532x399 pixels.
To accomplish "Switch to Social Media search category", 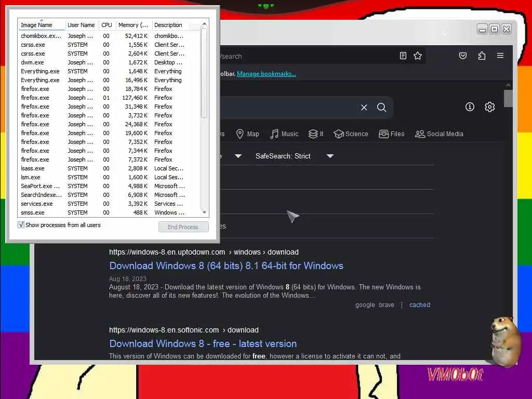I will pyautogui.click(x=439, y=134).
